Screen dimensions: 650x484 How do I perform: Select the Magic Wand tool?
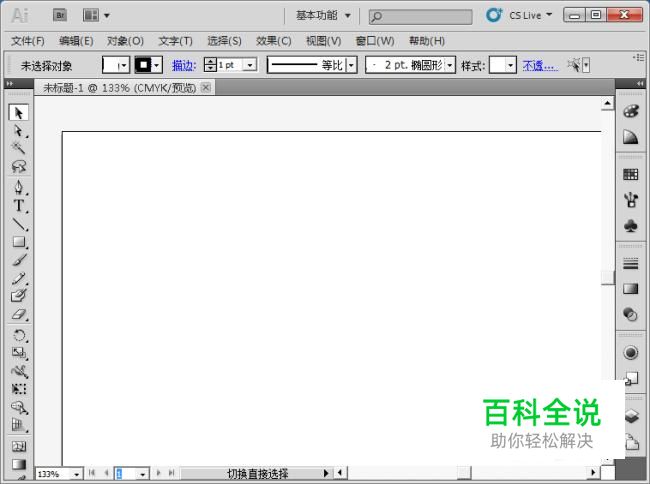click(19, 148)
